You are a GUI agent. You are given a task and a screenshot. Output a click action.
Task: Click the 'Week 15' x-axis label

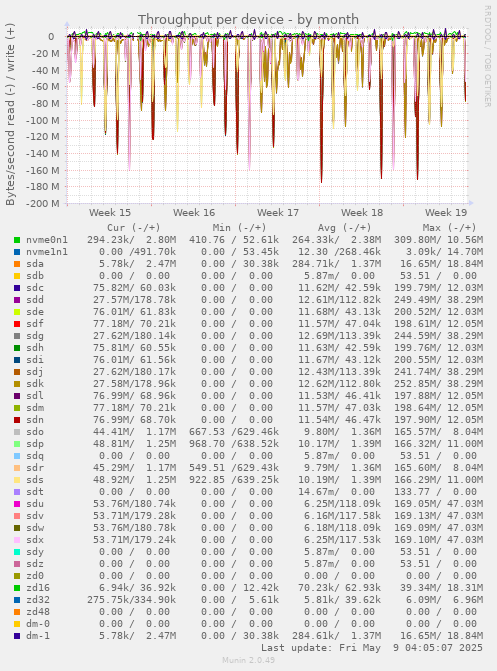pos(110,213)
